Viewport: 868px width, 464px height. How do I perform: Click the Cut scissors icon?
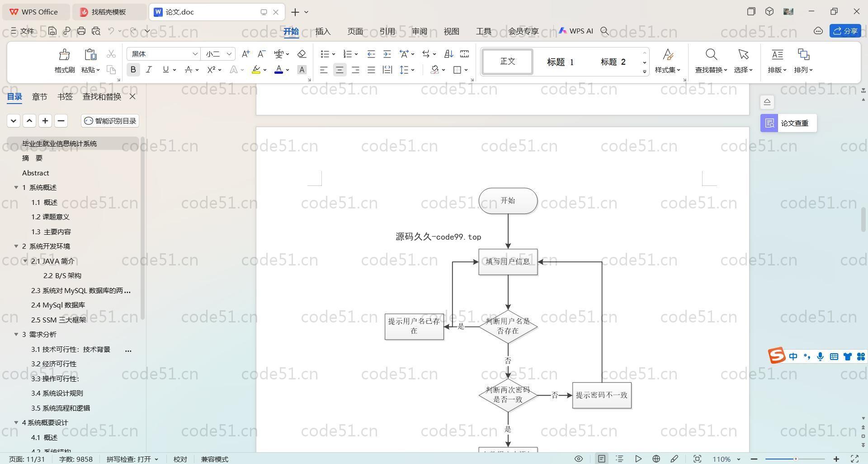click(111, 54)
